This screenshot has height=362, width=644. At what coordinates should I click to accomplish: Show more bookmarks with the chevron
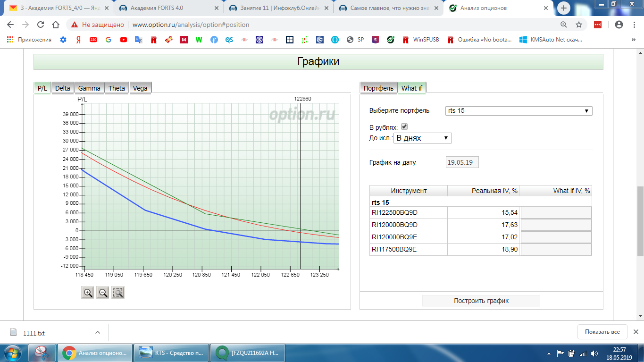[x=634, y=40]
